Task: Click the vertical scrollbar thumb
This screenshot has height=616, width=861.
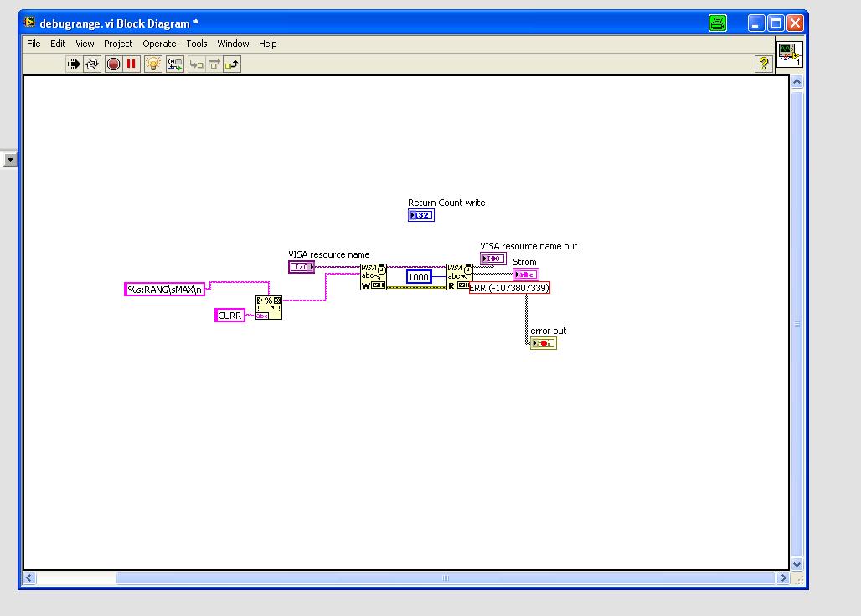Action: coord(797,324)
